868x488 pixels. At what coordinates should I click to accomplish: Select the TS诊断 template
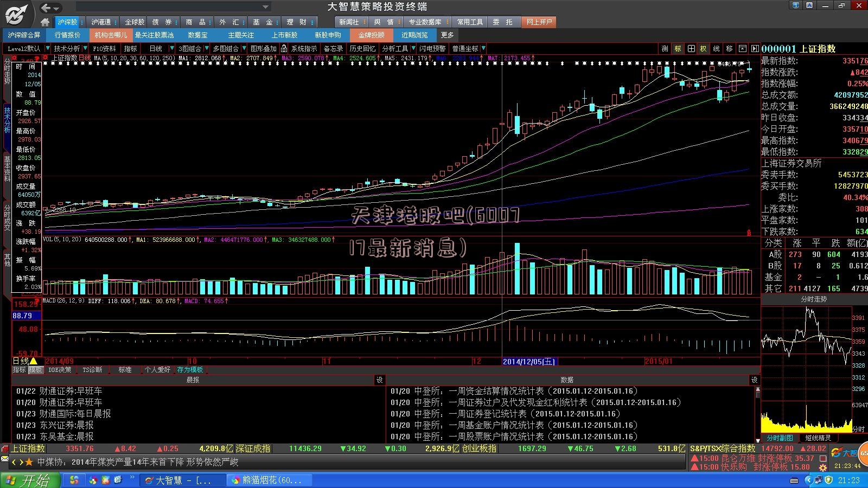coord(92,370)
